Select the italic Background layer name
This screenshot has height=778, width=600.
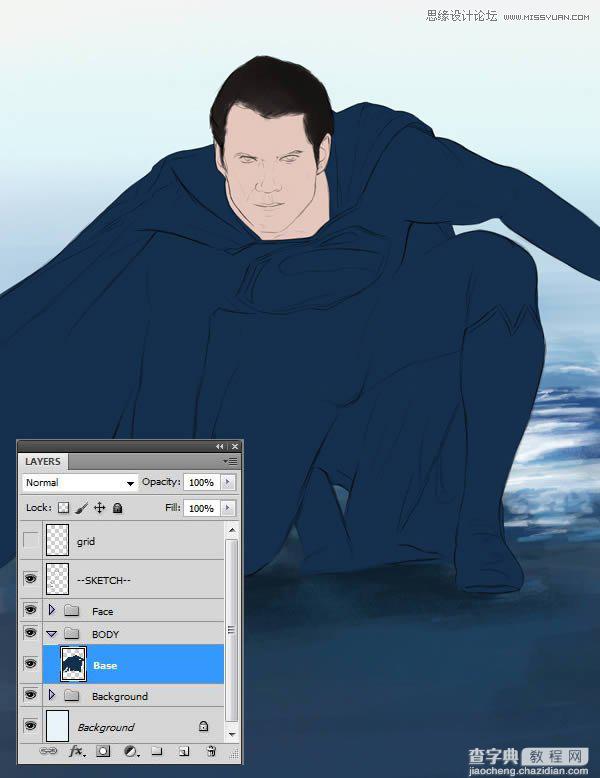[x=106, y=727]
